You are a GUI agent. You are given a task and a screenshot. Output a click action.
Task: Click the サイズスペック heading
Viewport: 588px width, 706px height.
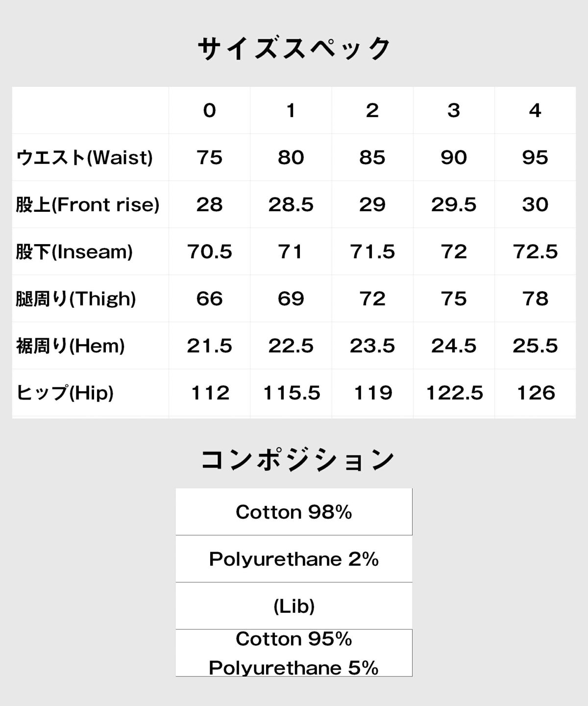[294, 49]
